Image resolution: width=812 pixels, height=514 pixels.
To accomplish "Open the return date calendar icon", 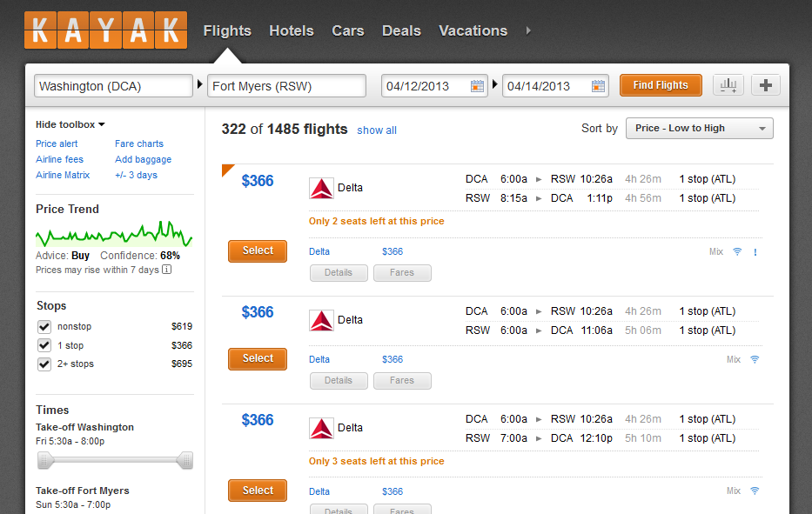I will pos(598,86).
